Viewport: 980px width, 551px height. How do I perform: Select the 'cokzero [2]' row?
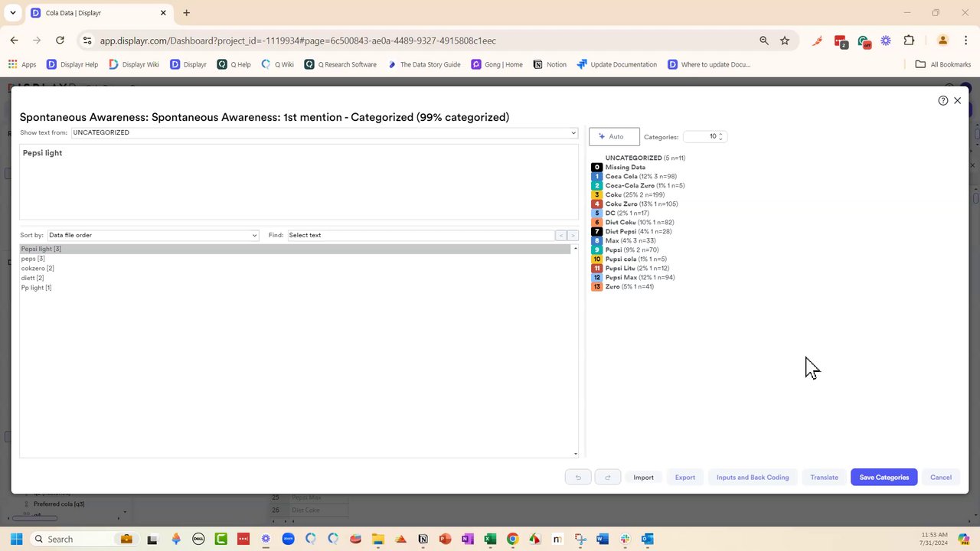296,269
